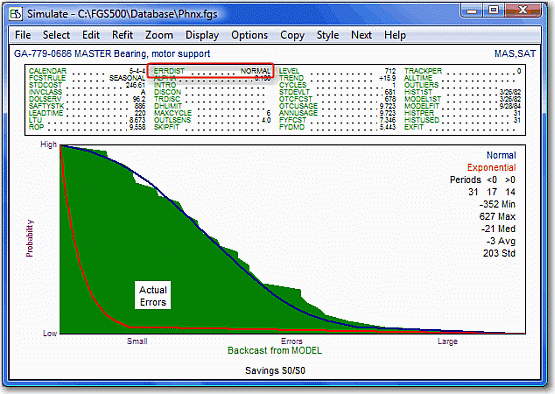Click the Actual Errors chart label
The width and height of the screenshot is (555, 394).
coord(153,296)
